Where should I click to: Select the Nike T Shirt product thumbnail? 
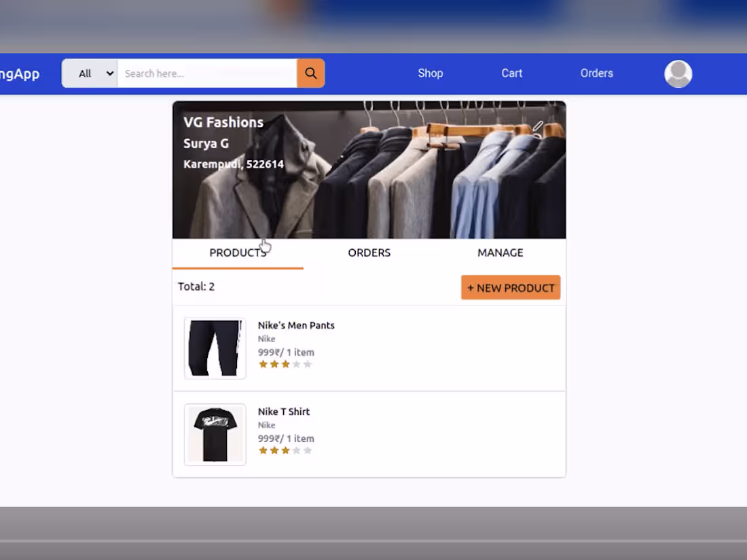tap(215, 434)
